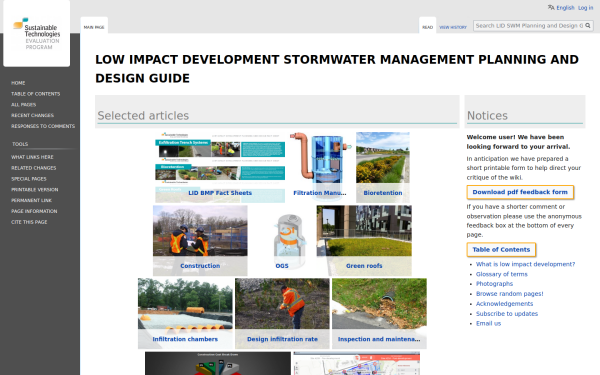Open the Filtration Manufactured device thumbnail
Viewport: 600px width, 375px height.
click(x=320, y=167)
